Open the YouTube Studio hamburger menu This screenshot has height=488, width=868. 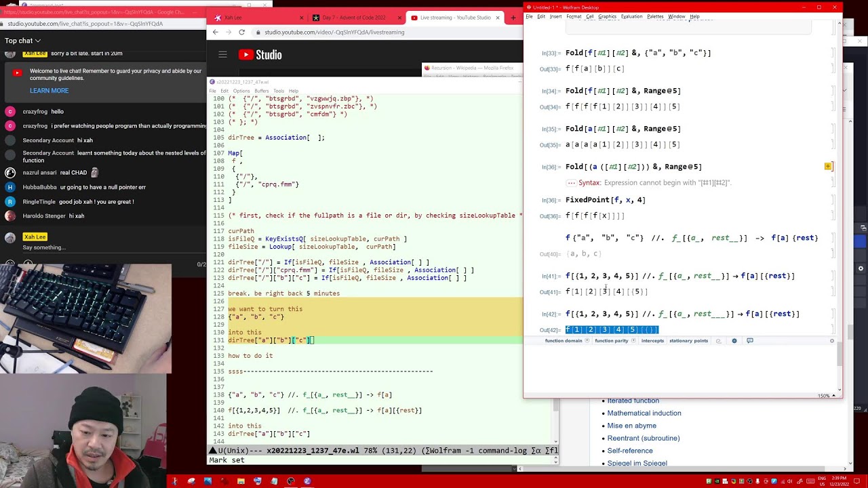tap(222, 55)
